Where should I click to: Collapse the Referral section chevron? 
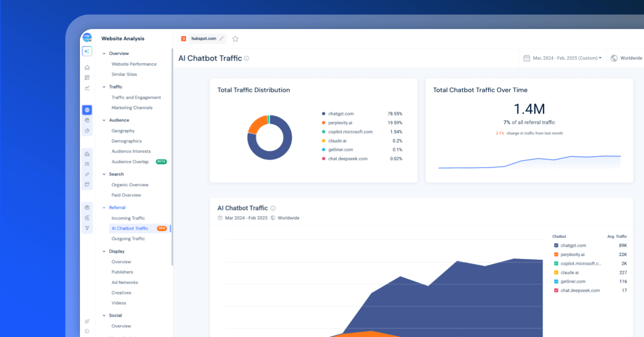[x=104, y=208]
